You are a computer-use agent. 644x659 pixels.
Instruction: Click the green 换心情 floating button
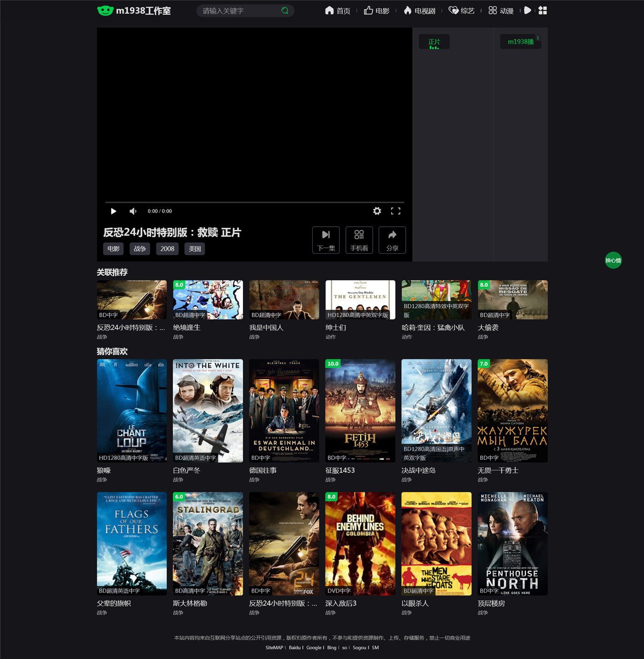point(613,260)
